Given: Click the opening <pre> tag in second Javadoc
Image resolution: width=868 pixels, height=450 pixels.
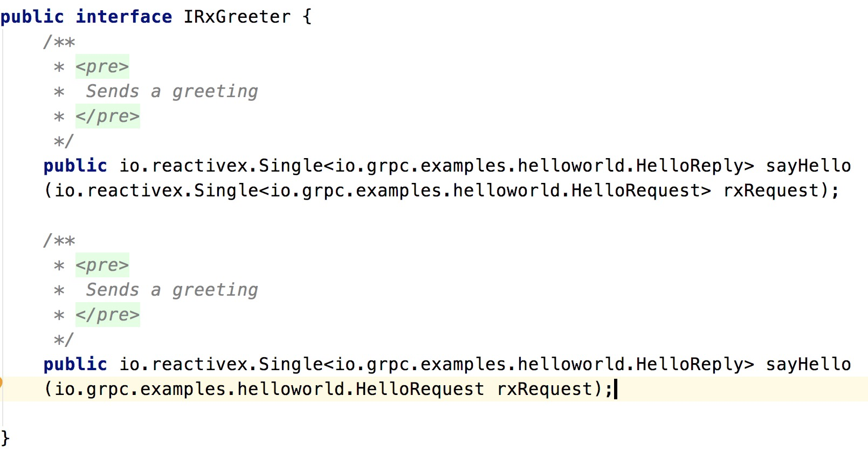Looking at the screenshot, I should 102,265.
